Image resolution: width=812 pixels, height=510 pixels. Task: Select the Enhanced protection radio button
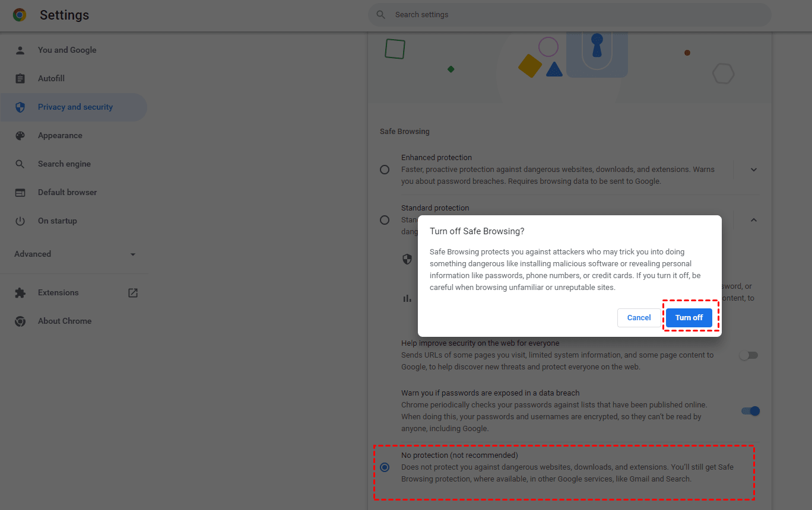(384, 169)
